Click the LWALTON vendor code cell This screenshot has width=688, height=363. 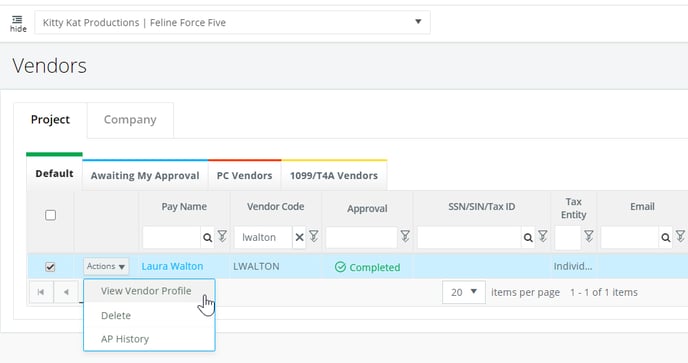[256, 266]
